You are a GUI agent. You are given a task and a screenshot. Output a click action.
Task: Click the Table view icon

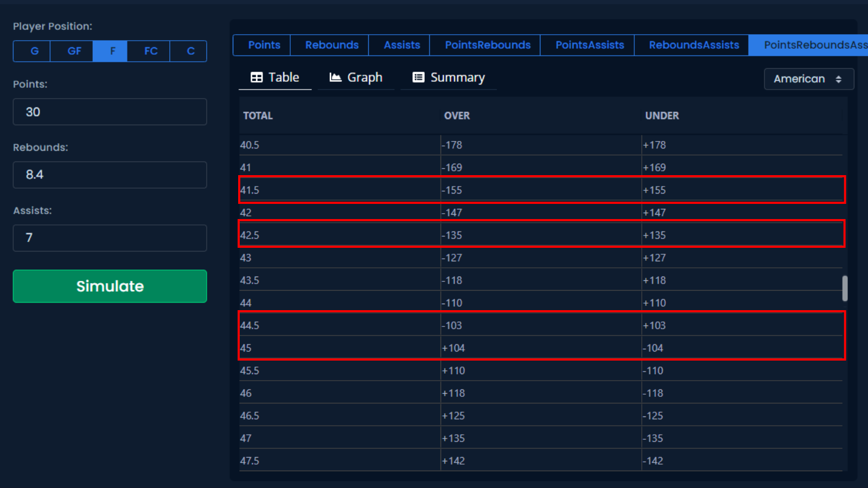[257, 78]
